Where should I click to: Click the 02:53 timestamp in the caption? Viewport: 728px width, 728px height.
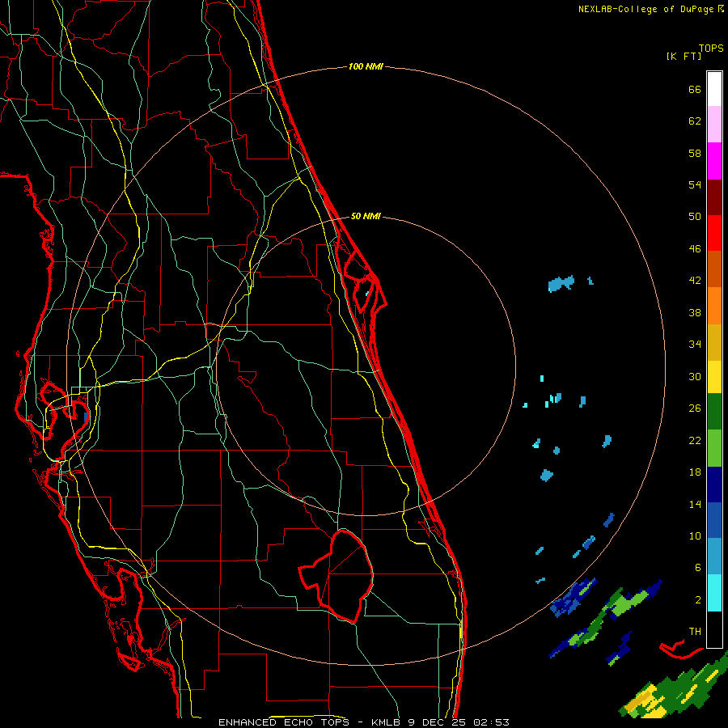tap(492, 722)
